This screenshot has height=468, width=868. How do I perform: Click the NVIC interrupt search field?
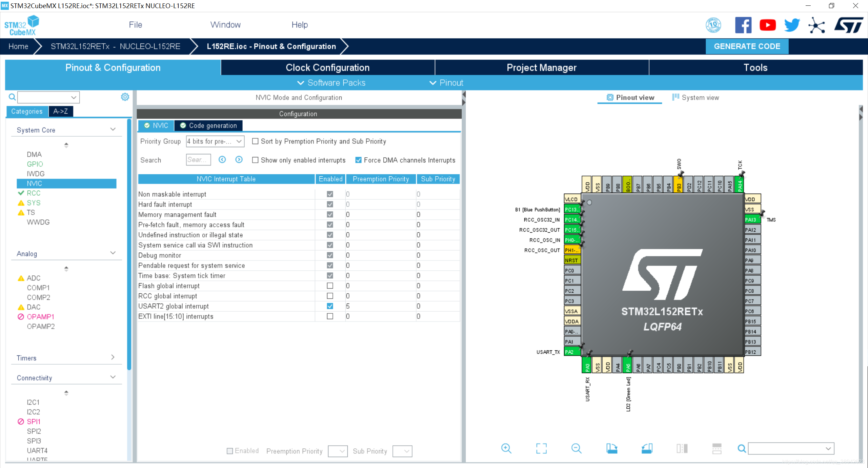coord(198,160)
